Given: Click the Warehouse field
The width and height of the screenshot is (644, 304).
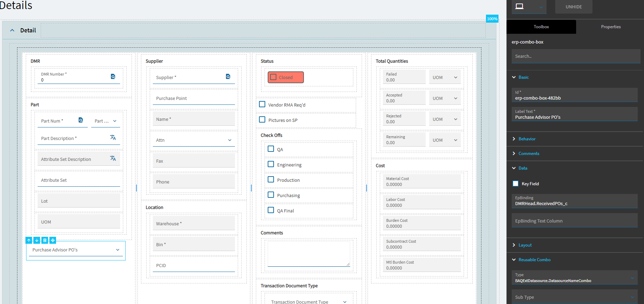Looking at the screenshot, I should (194, 223).
